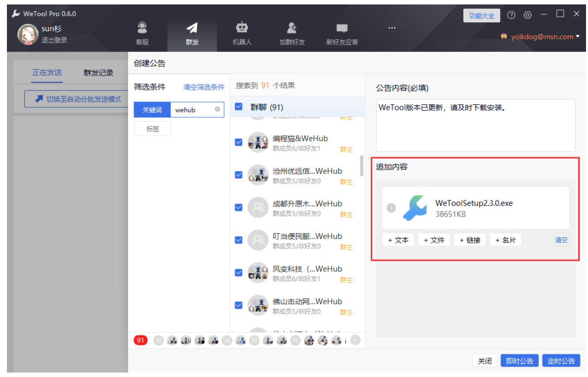Uncheck the 风变科技 WeHub checkbox
This screenshot has width=588, height=377.
pyautogui.click(x=239, y=273)
